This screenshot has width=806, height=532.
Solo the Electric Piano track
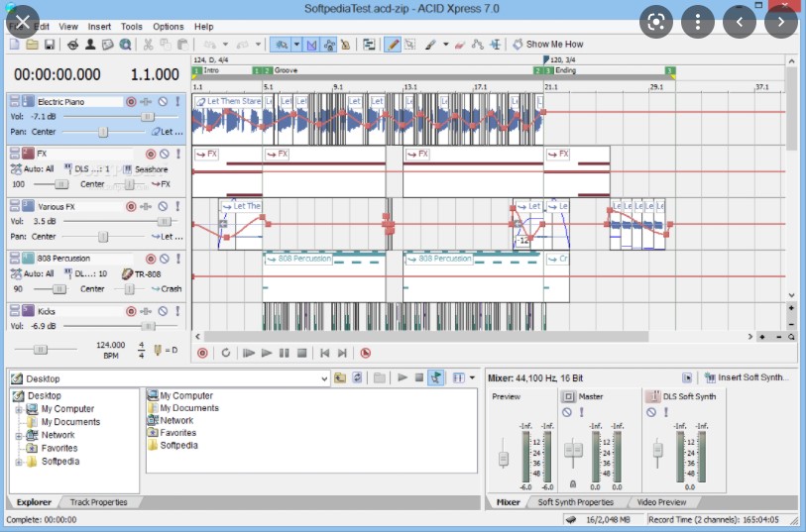[x=177, y=102]
